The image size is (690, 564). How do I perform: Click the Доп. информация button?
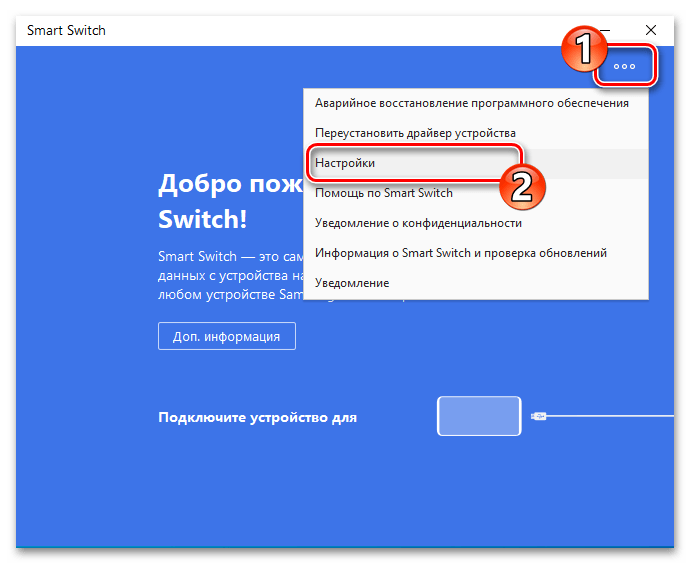(x=227, y=336)
